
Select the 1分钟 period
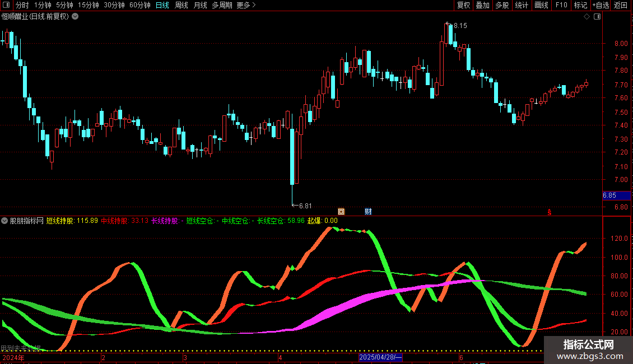pos(43,5)
